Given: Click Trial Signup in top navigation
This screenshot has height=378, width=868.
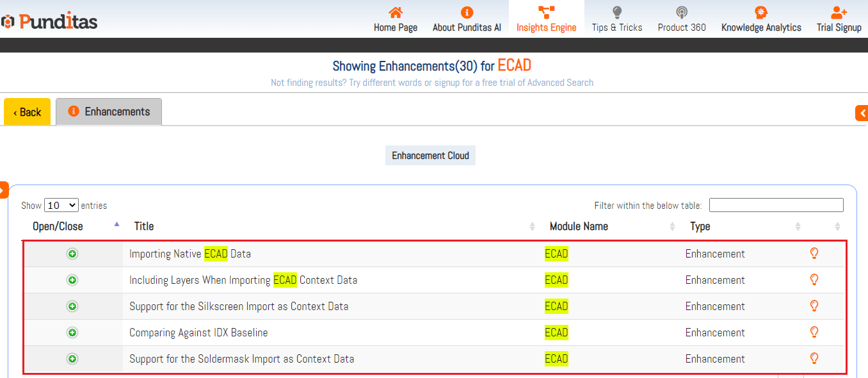Looking at the screenshot, I should pyautogui.click(x=839, y=20).
